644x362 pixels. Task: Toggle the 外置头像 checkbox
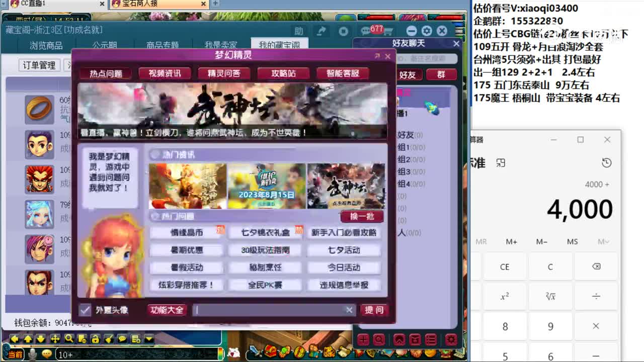pos(85,310)
